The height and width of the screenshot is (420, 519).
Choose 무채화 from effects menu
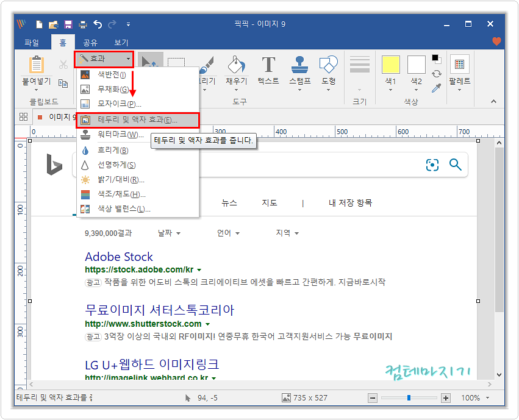pyautogui.click(x=137, y=89)
